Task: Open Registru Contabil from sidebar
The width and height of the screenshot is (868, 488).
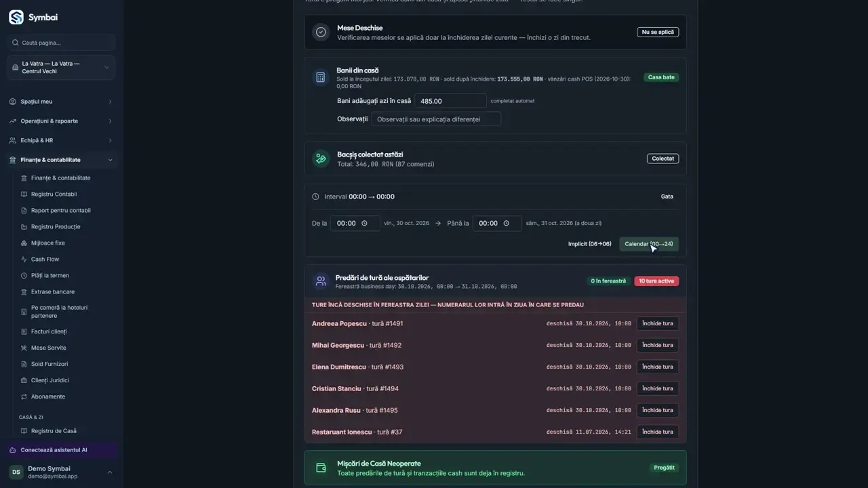Action: (54, 194)
